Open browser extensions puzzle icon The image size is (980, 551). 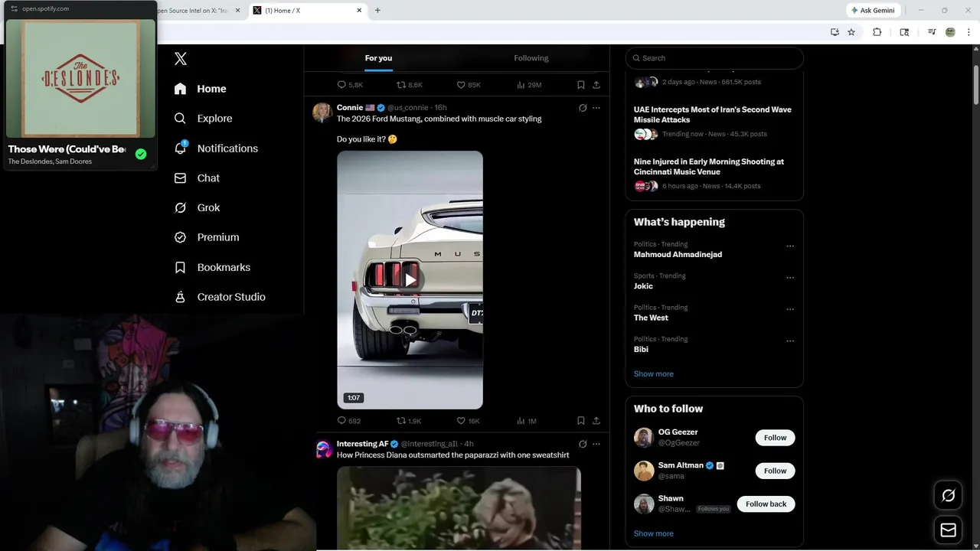coord(877,32)
